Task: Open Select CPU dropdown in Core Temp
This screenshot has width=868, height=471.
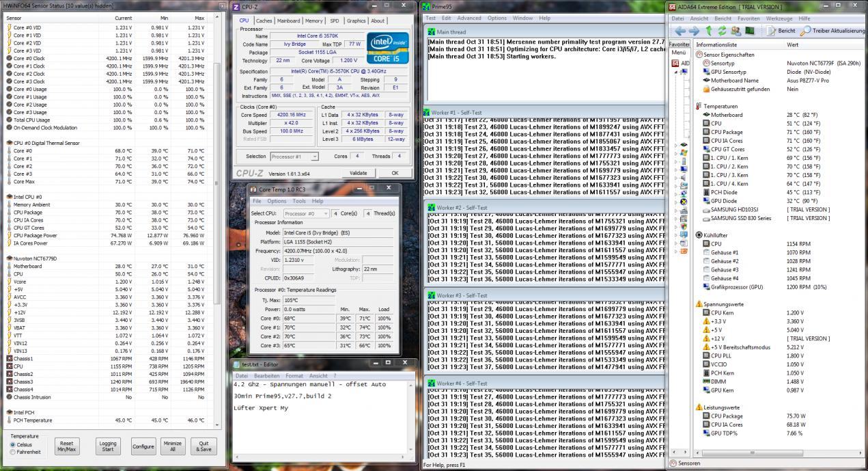Action: pos(305,214)
